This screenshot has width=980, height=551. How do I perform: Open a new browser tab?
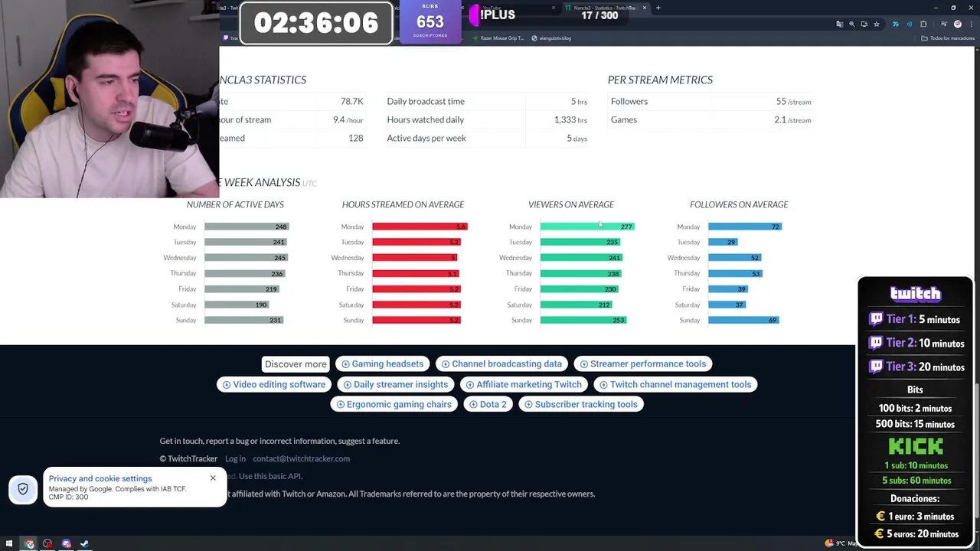658,8
